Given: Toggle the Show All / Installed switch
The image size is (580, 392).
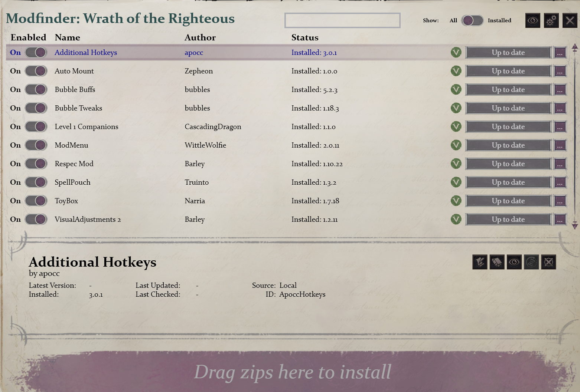Looking at the screenshot, I should coord(472,20).
